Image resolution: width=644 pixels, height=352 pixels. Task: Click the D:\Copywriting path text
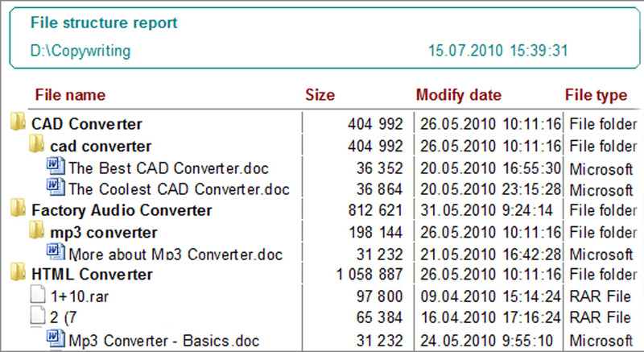[x=80, y=51]
